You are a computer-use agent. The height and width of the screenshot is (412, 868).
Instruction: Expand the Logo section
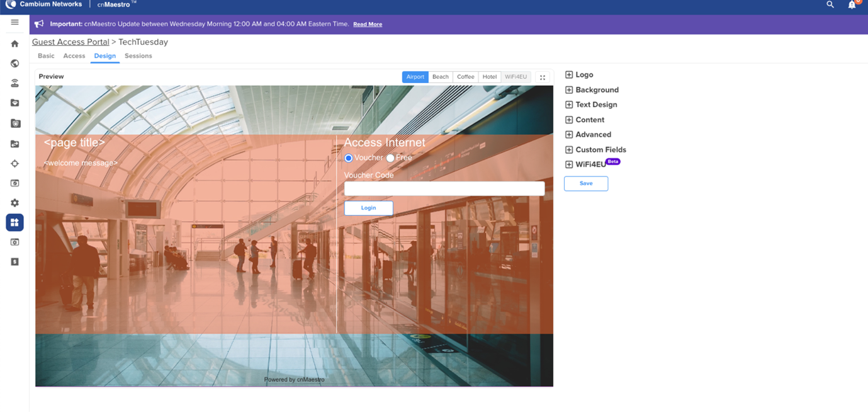tap(569, 75)
